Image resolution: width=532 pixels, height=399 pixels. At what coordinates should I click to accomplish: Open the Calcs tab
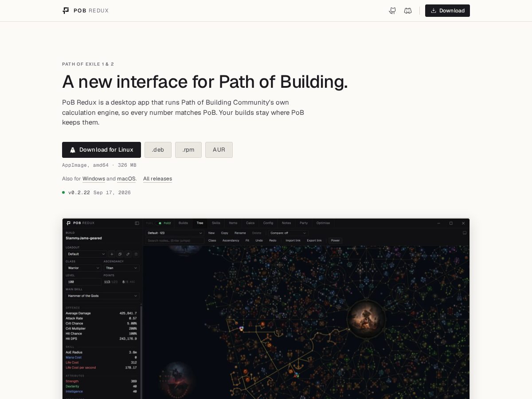pos(250,223)
